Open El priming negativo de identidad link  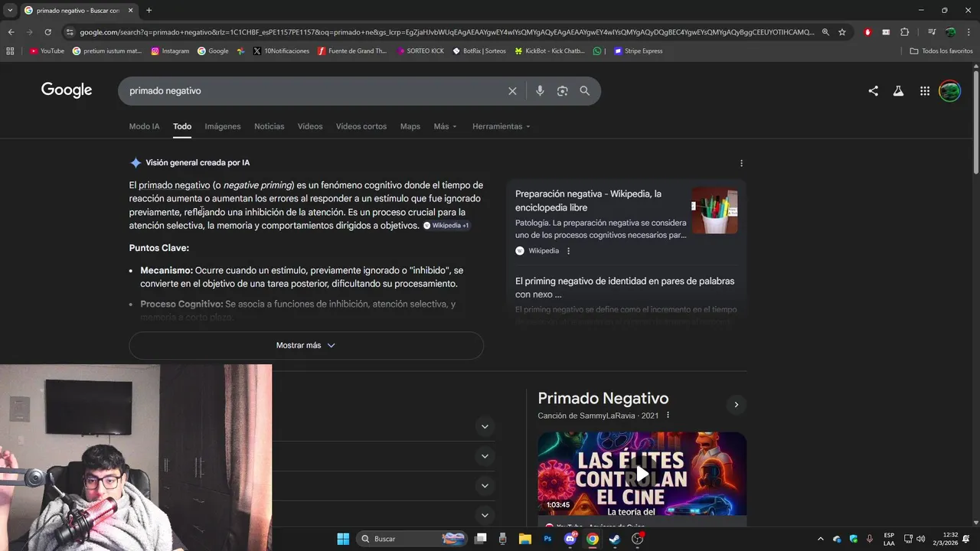point(625,288)
